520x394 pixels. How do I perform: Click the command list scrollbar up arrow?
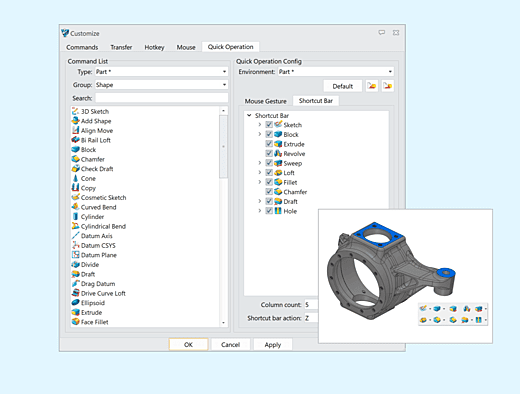pyautogui.click(x=223, y=111)
